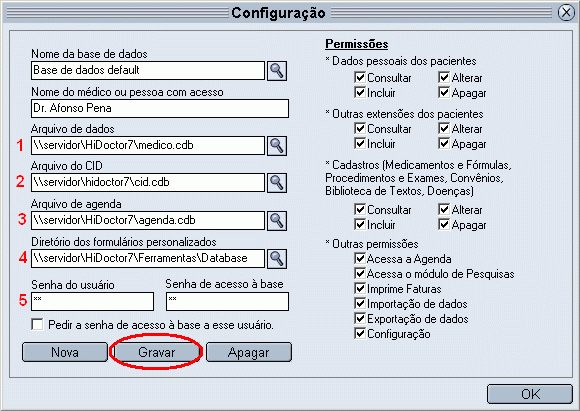Uncheck Consultar under Outras extensões dos pacientes

[360, 129]
